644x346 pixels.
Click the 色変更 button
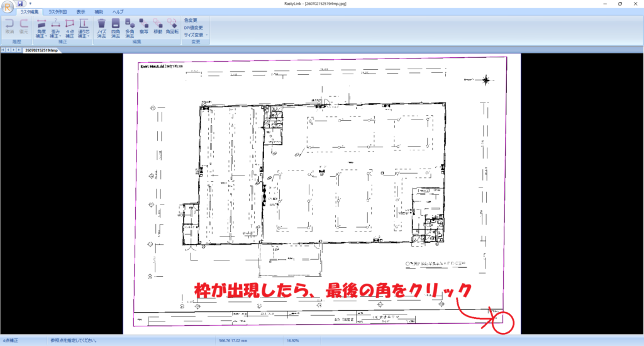pyautogui.click(x=191, y=20)
